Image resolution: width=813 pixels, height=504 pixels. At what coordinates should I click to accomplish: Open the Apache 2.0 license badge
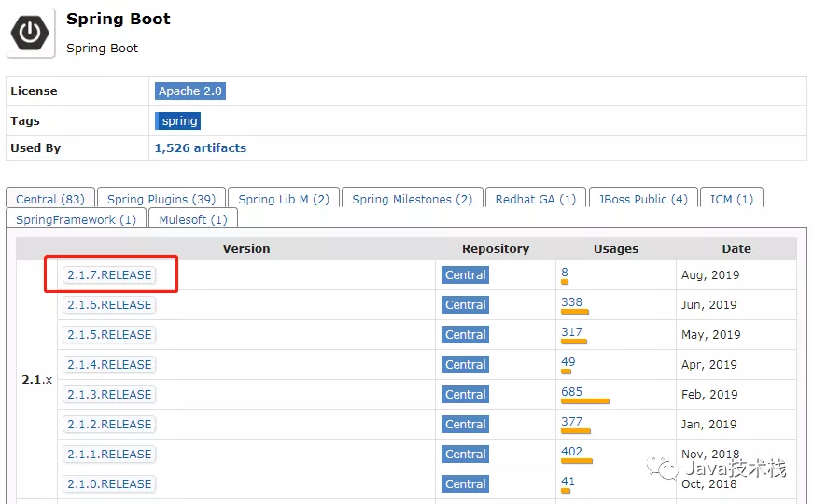pyautogui.click(x=189, y=91)
